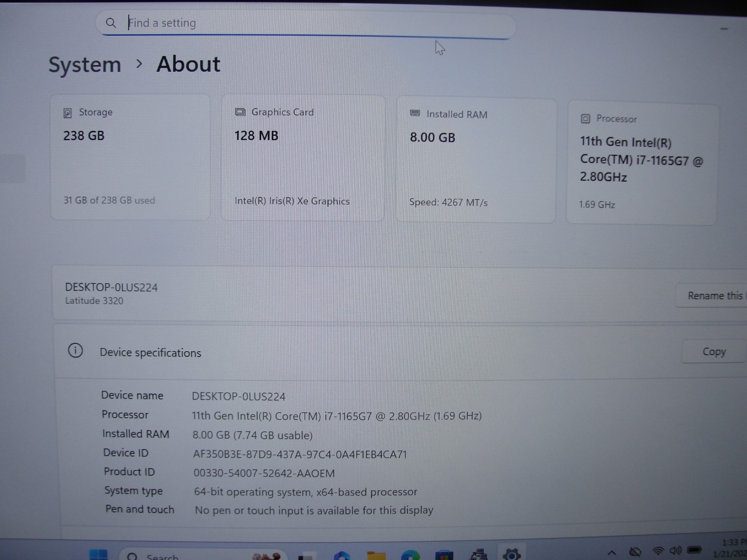Open the Copilot icon on the taskbar

click(342, 555)
